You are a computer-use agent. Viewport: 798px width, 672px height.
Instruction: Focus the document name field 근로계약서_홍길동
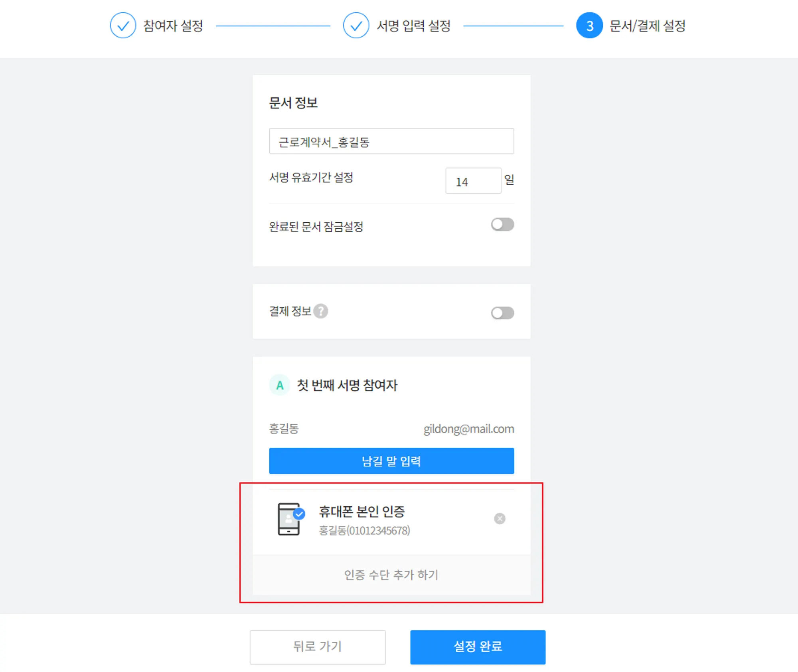391,141
